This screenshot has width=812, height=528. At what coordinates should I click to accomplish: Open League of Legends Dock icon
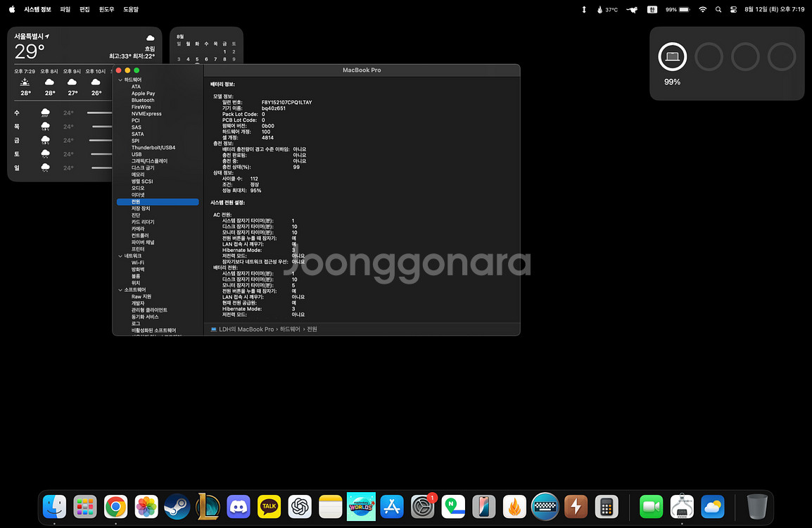coord(208,506)
